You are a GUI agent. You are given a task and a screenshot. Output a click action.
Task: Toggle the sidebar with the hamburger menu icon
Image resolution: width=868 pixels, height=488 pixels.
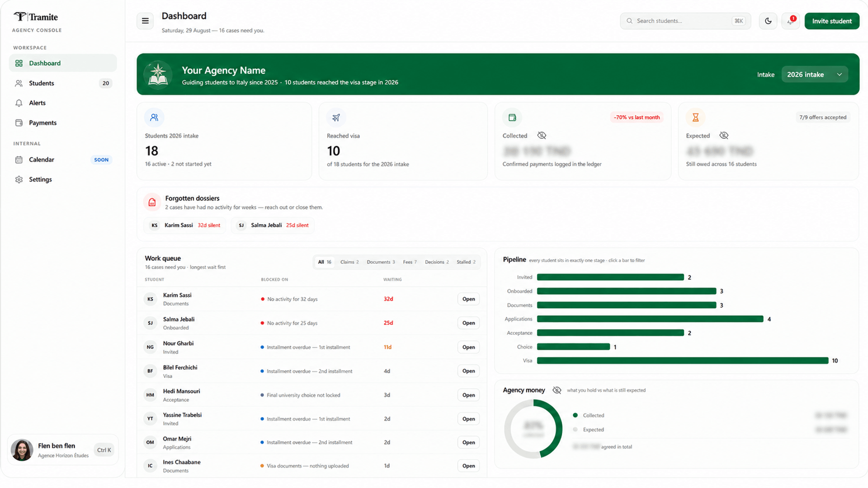pyautogui.click(x=145, y=21)
